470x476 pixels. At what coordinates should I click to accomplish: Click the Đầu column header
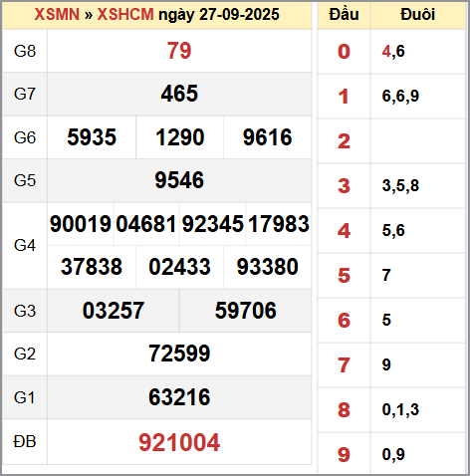344,15
